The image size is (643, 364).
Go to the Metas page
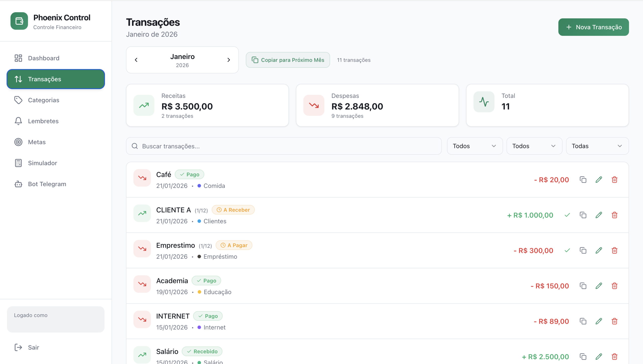56,142
